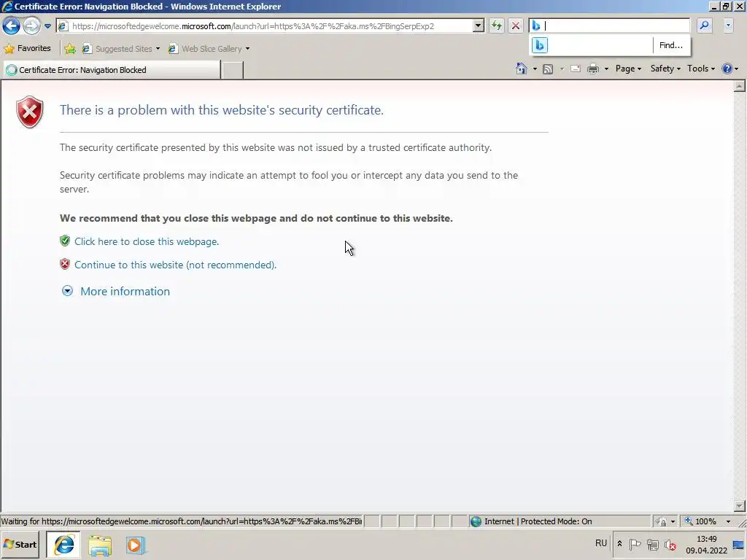Click the Read Mail envelope icon
This screenshot has width=747, height=560.
(576, 69)
